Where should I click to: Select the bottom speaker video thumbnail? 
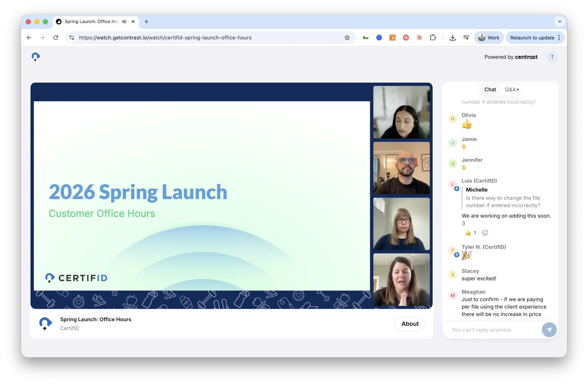click(x=401, y=280)
